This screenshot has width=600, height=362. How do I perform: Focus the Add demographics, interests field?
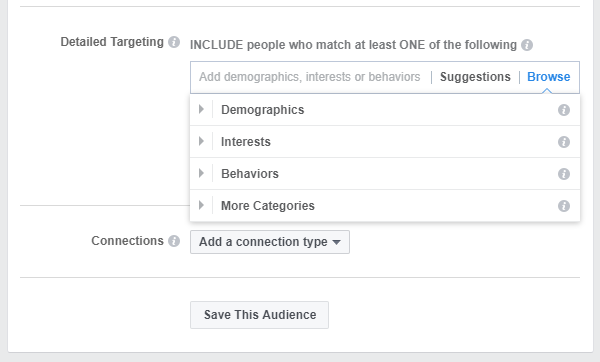(310, 77)
